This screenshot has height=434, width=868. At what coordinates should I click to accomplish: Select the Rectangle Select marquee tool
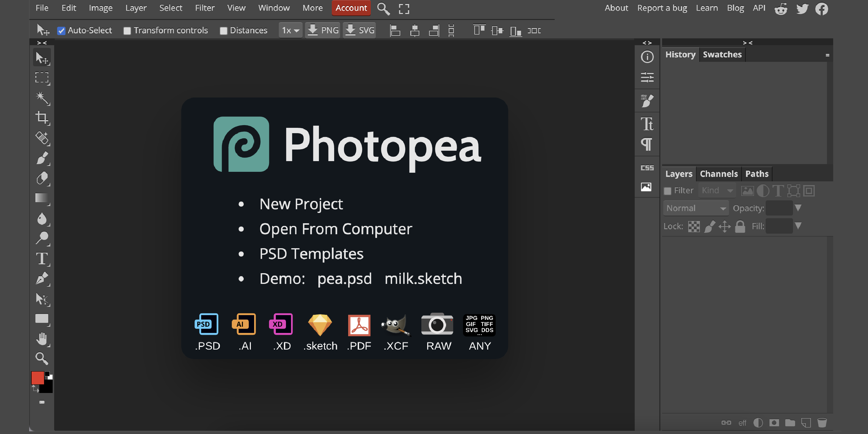42,78
